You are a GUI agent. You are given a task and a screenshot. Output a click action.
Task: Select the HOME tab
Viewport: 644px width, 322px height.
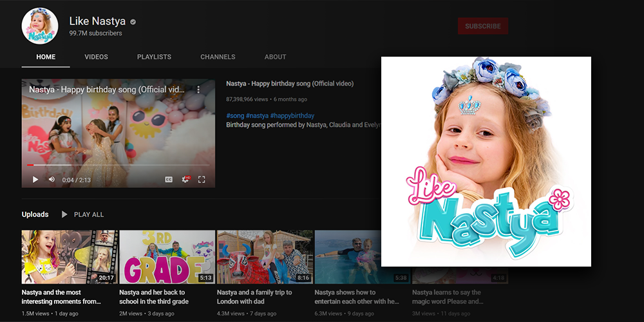tap(46, 57)
